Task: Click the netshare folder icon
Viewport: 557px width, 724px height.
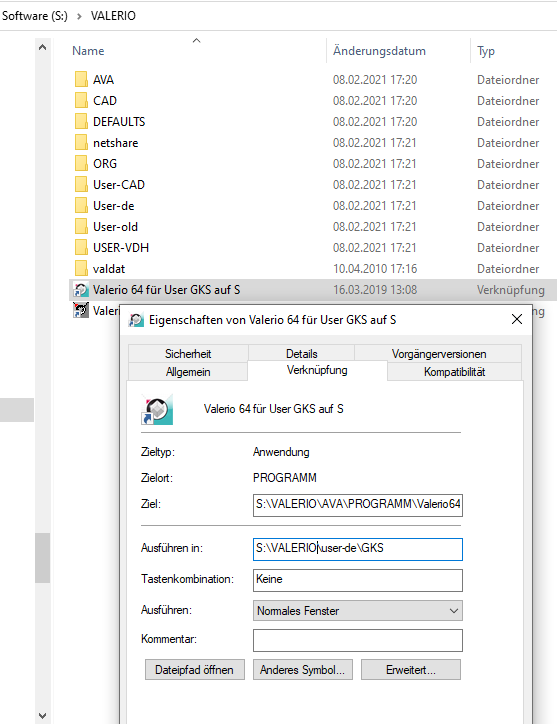Action: tap(81, 142)
